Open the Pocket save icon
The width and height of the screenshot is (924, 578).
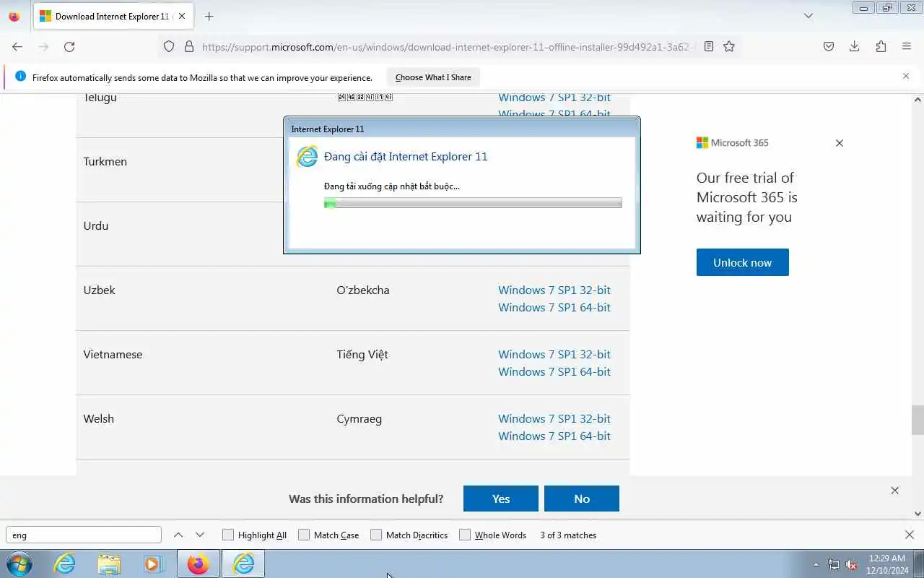pos(829,46)
